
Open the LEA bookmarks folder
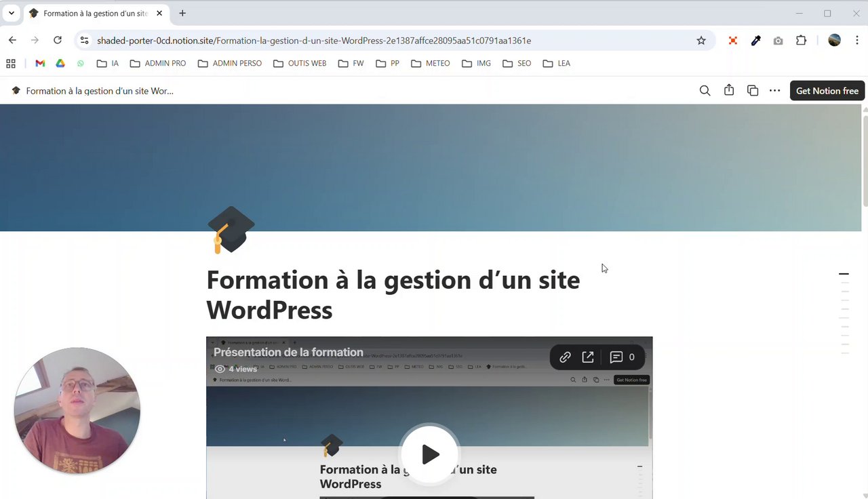[x=557, y=63]
